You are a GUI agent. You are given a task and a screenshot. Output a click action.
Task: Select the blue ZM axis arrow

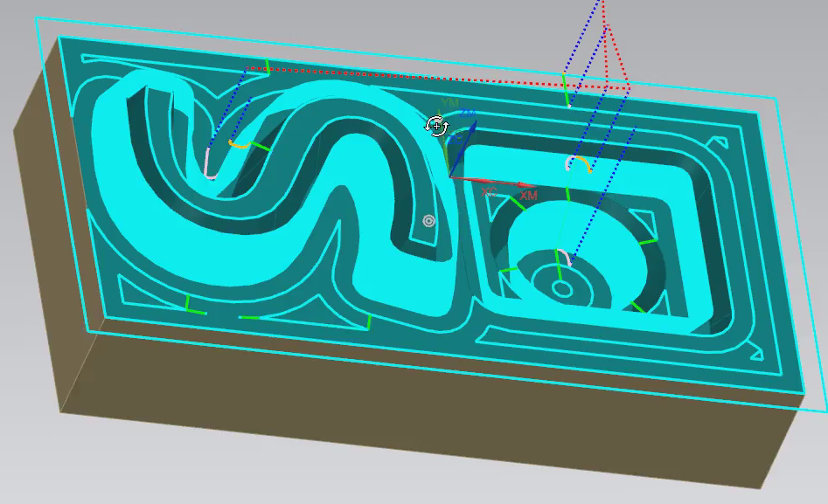[x=463, y=148]
